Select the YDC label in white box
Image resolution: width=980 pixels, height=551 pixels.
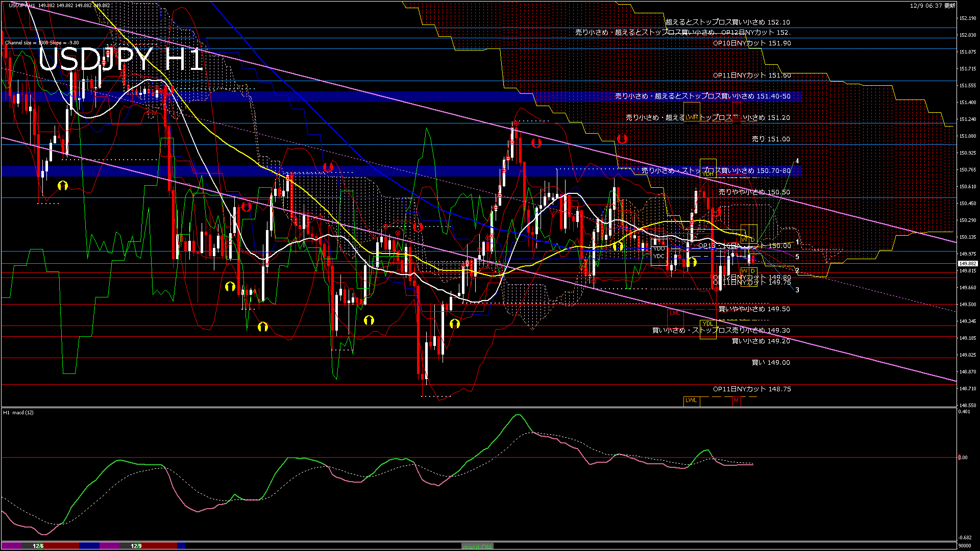(659, 256)
